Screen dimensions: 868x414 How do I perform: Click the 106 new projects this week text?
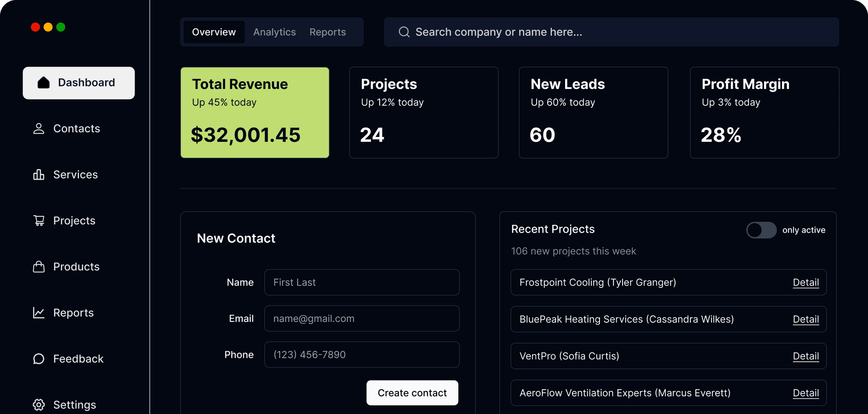click(573, 251)
